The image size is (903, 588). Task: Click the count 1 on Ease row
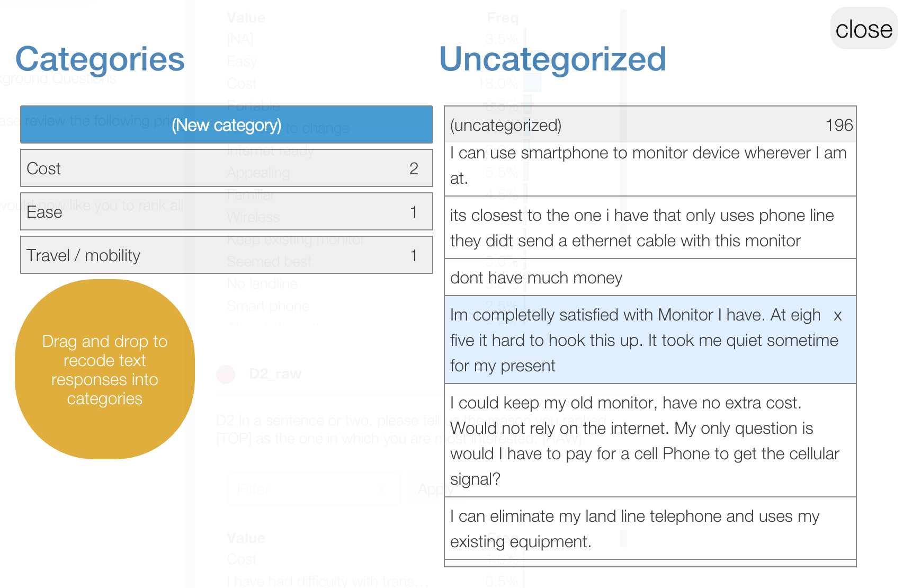click(x=414, y=212)
